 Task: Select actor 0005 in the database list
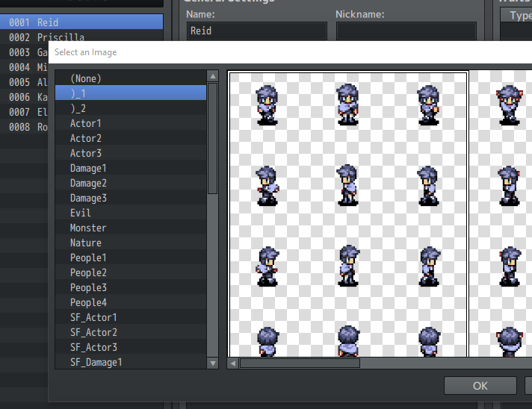(24, 81)
